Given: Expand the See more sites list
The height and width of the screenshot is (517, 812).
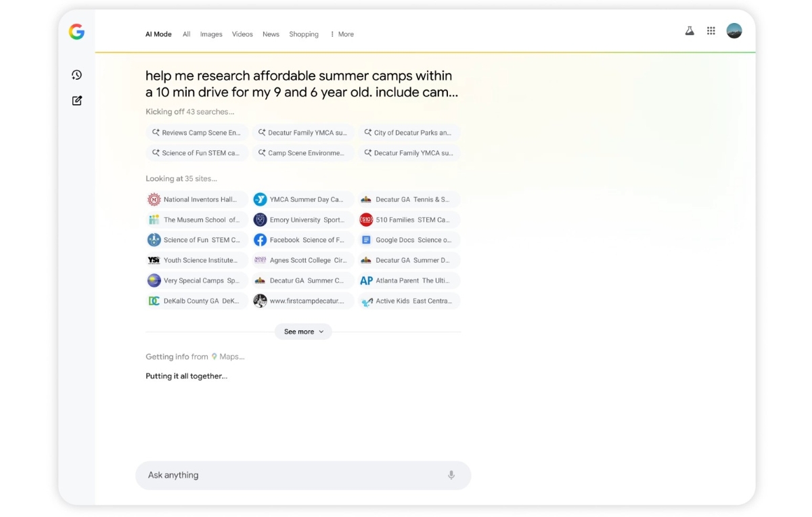Looking at the screenshot, I should pos(303,332).
